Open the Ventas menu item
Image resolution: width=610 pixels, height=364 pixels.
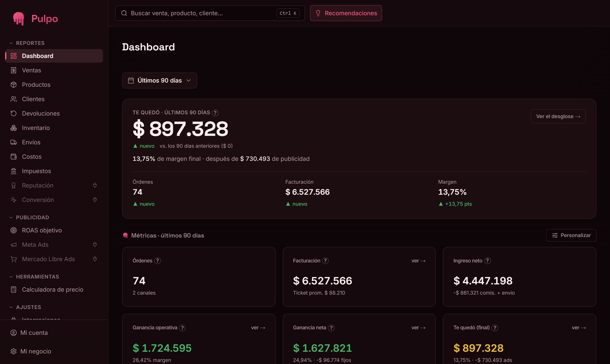click(54, 70)
